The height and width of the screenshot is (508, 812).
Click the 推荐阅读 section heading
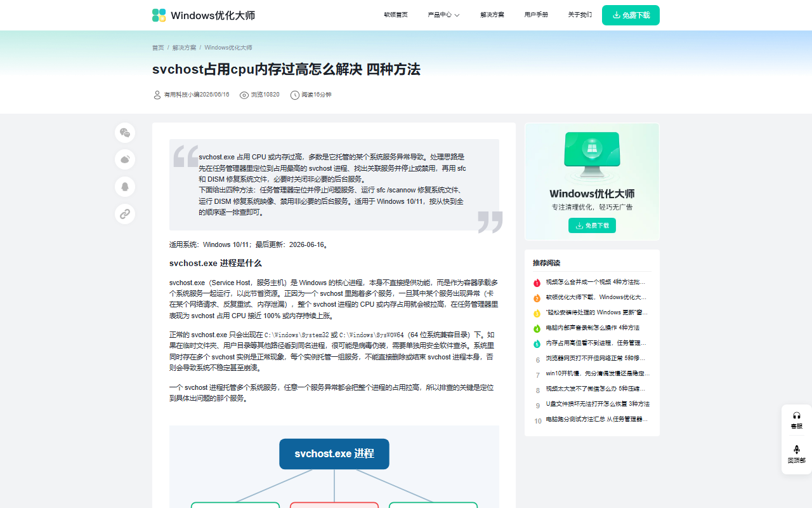point(547,262)
